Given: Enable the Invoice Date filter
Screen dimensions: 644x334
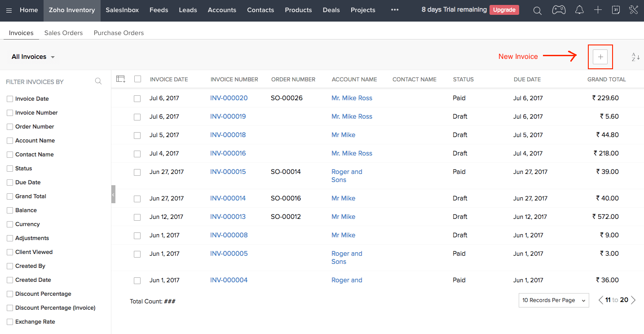Looking at the screenshot, I should (10, 99).
